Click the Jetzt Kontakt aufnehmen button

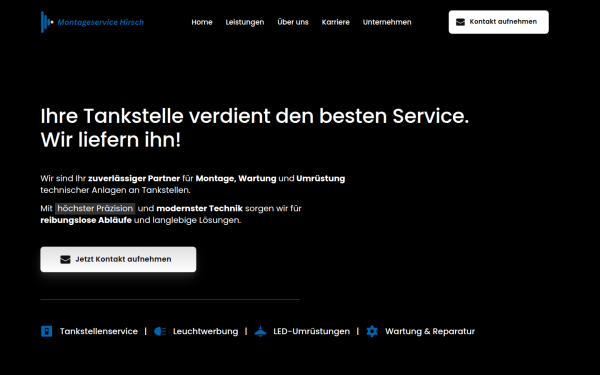pos(118,259)
